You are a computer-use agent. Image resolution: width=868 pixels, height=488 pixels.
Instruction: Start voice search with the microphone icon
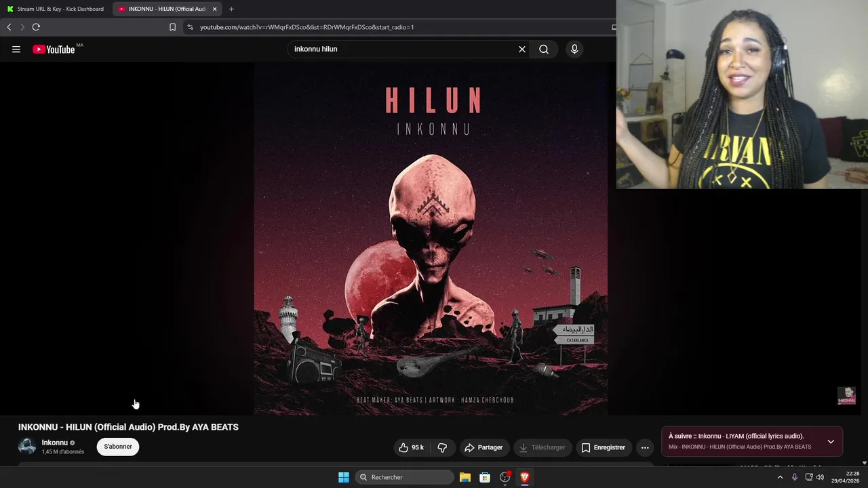[574, 49]
